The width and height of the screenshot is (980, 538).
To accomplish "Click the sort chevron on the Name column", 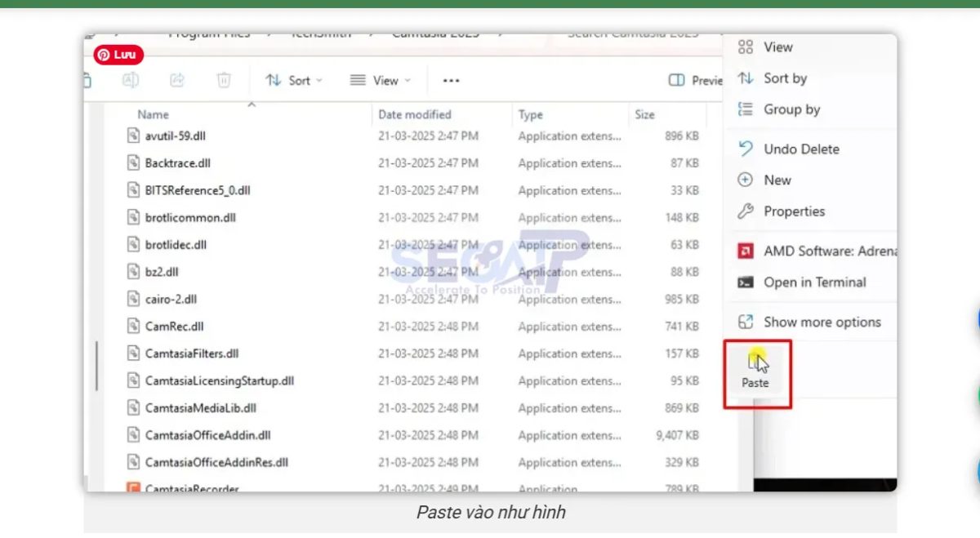I will click(x=252, y=104).
